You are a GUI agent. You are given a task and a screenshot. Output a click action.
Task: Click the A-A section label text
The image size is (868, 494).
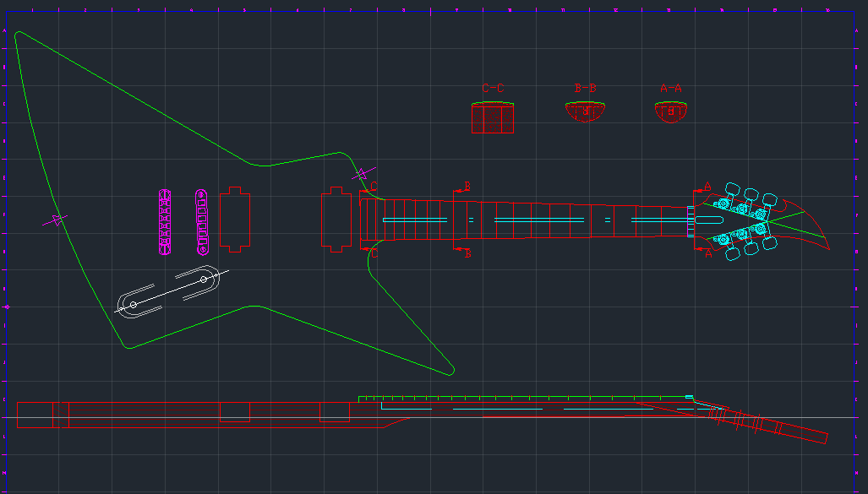(670, 88)
